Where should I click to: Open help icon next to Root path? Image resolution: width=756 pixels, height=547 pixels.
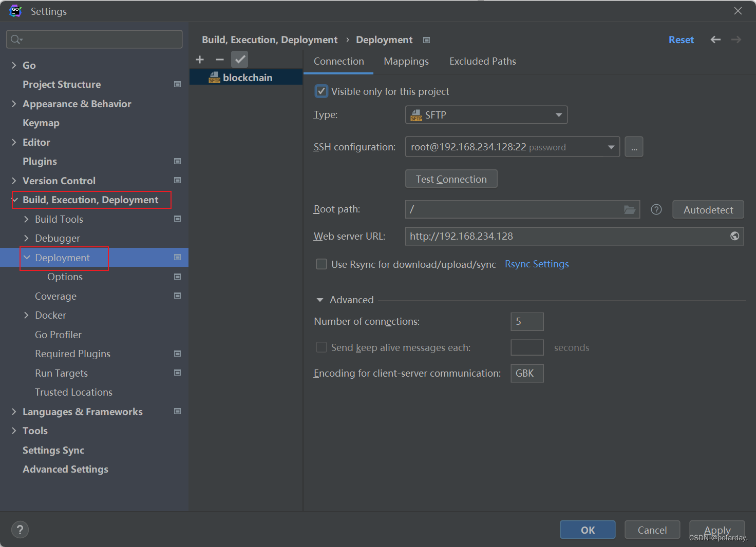pyautogui.click(x=656, y=209)
